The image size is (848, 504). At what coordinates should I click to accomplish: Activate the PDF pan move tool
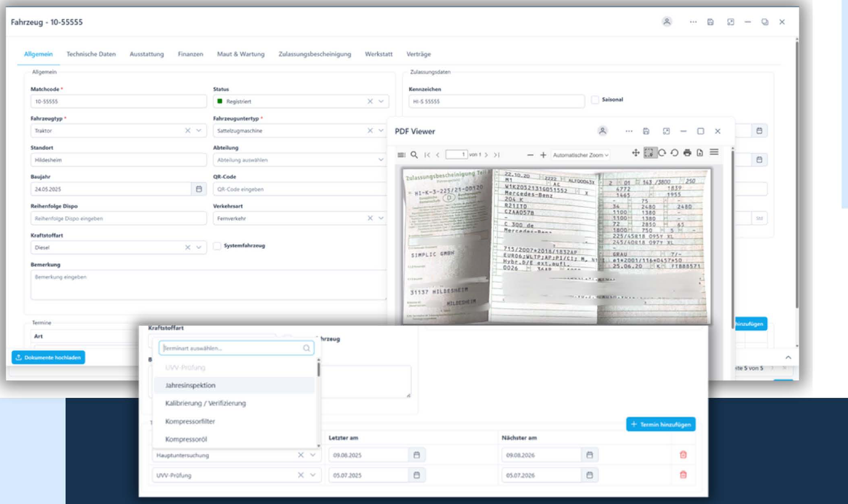click(636, 153)
